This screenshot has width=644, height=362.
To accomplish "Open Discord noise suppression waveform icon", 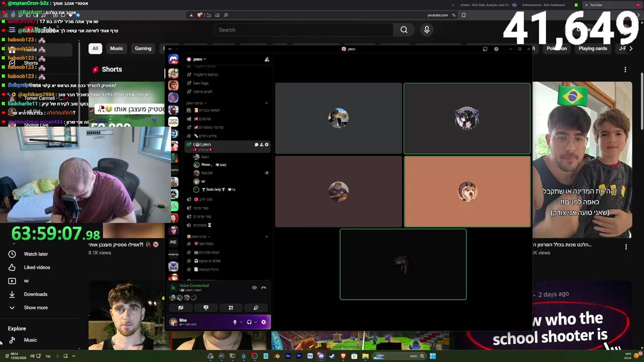I will pyautogui.click(x=255, y=288).
